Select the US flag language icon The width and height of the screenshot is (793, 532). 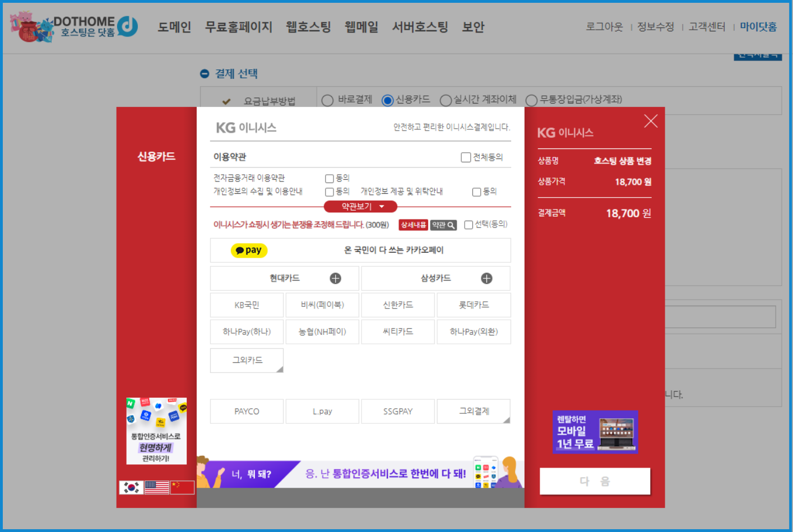pyautogui.click(x=156, y=487)
